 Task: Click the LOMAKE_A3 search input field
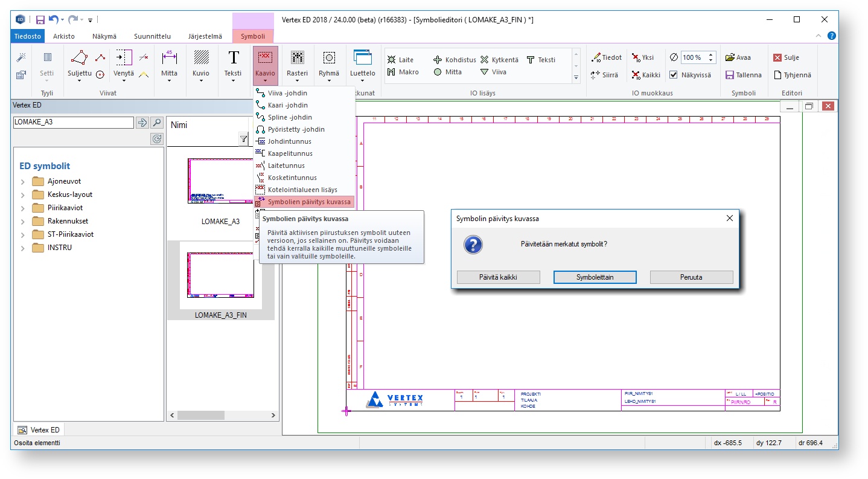(73, 123)
